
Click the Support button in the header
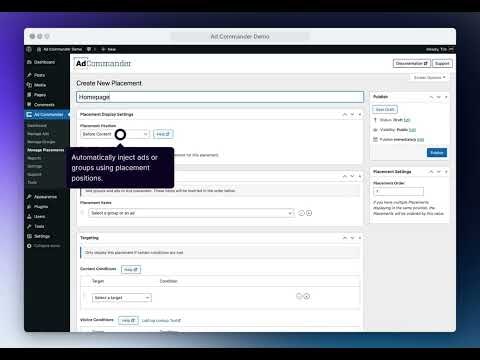[442, 63]
